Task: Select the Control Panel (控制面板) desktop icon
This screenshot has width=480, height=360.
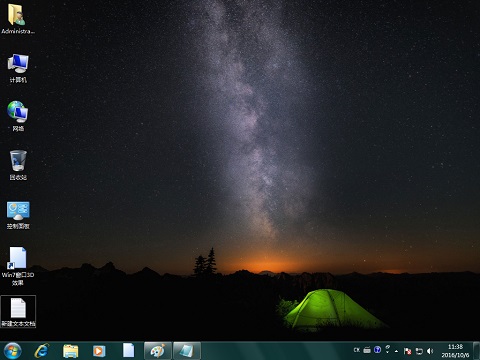Action: pyautogui.click(x=18, y=215)
